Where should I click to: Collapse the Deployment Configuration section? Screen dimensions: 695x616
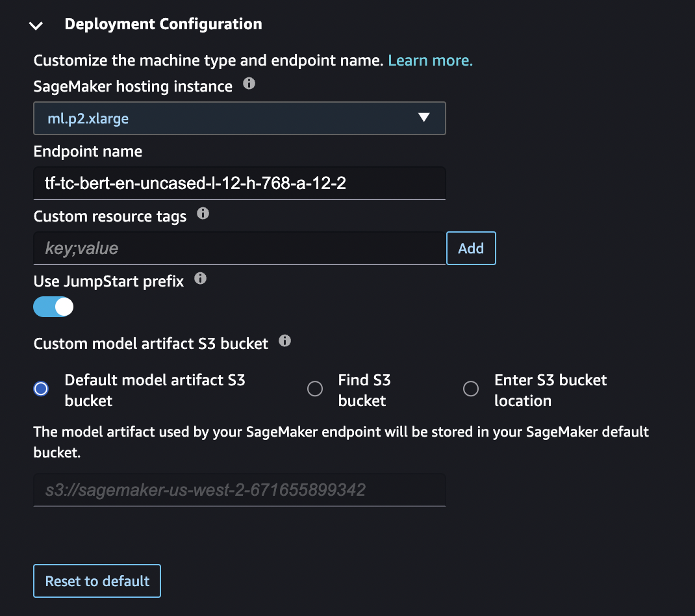pyautogui.click(x=36, y=25)
